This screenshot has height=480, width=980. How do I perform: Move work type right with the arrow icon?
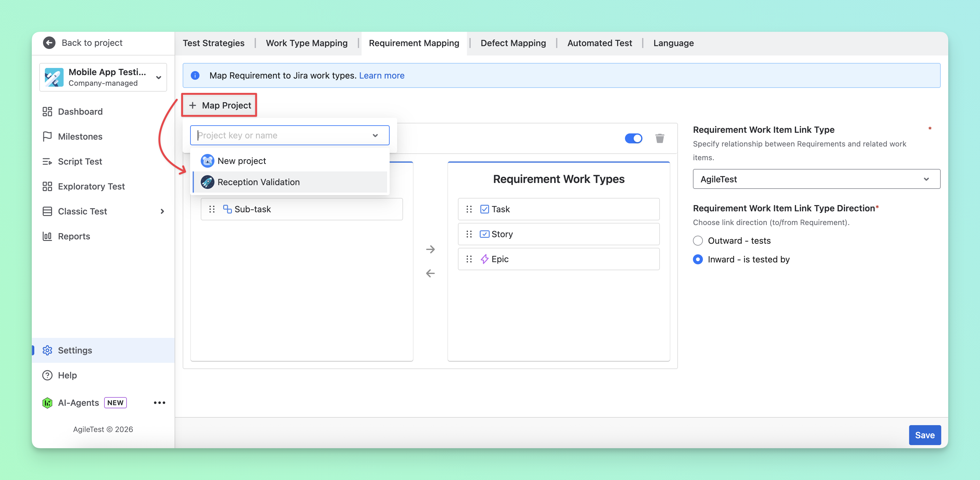[430, 249]
